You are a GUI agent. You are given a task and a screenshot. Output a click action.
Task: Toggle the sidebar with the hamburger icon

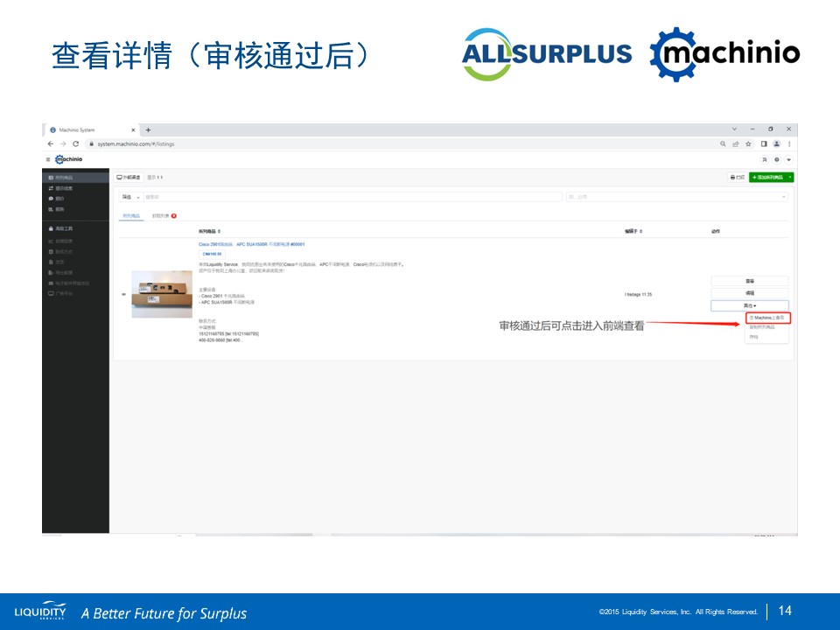47,159
